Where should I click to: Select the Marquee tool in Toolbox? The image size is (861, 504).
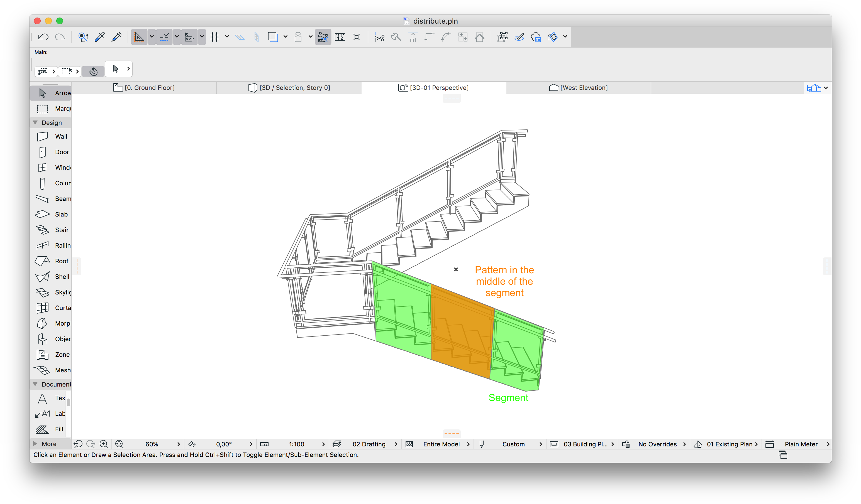coord(51,109)
